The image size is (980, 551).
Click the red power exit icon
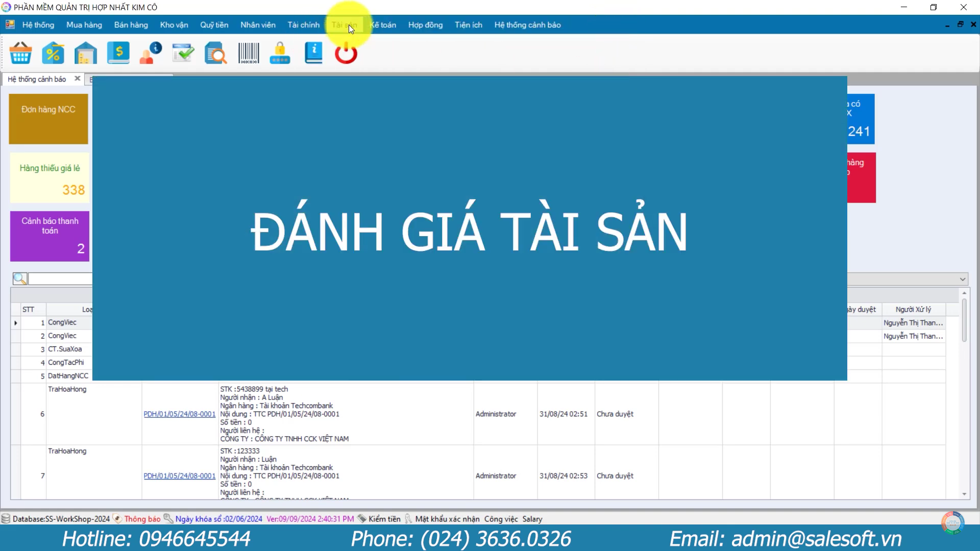tap(346, 53)
